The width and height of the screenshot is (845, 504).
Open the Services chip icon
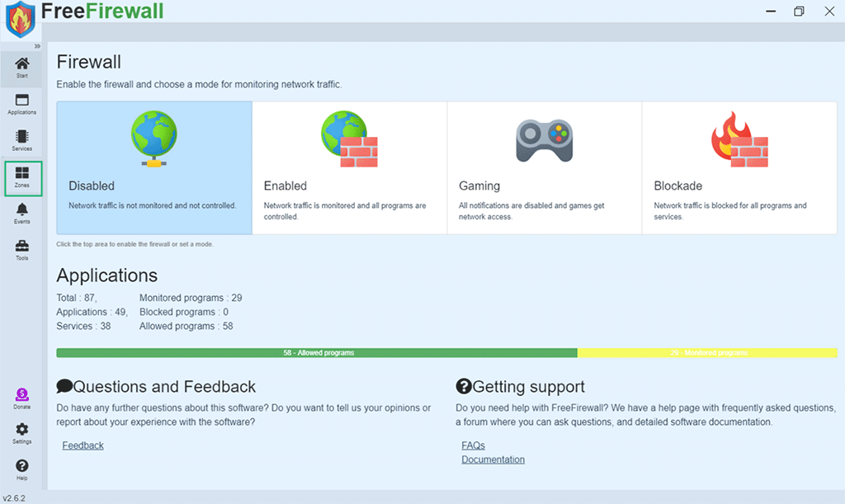pyautogui.click(x=22, y=140)
